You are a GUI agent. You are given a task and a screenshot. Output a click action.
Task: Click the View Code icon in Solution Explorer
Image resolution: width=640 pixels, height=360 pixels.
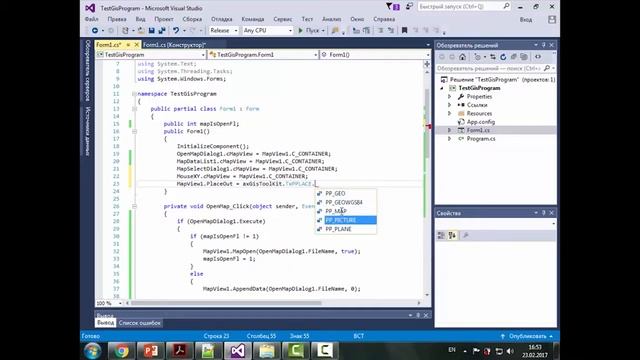point(538,57)
